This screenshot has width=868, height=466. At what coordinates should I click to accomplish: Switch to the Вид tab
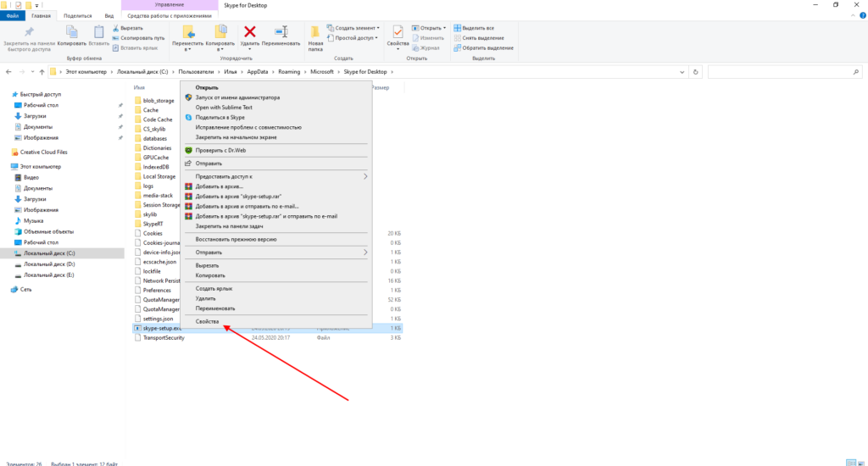[109, 15]
